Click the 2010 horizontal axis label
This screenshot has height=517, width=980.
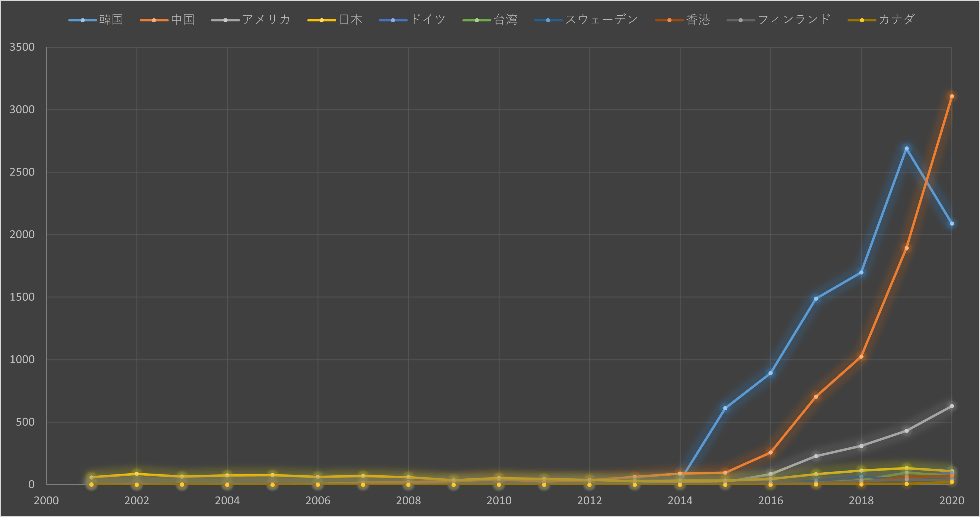tap(499, 500)
